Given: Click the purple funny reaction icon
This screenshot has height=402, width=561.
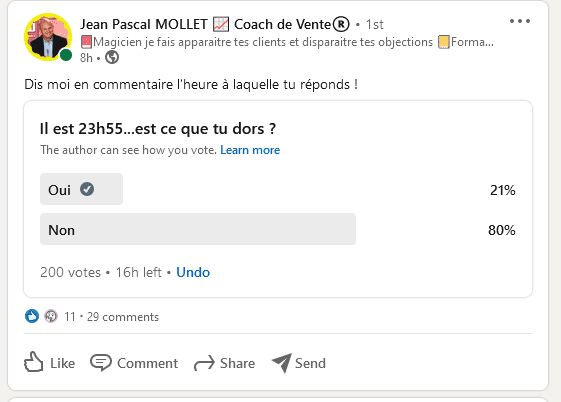Looking at the screenshot, I should tap(51, 316).
